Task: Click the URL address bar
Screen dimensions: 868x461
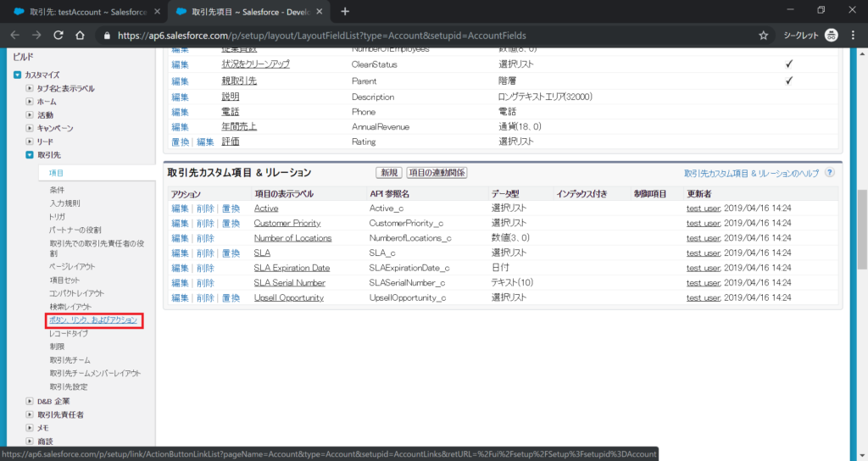Action: (x=424, y=36)
